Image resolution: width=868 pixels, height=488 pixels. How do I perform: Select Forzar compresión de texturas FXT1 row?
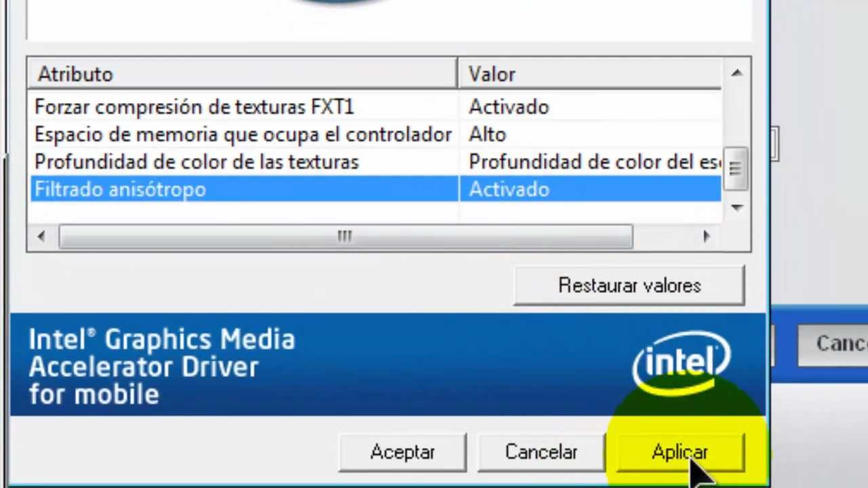pyautogui.click(x=377, y=107)
